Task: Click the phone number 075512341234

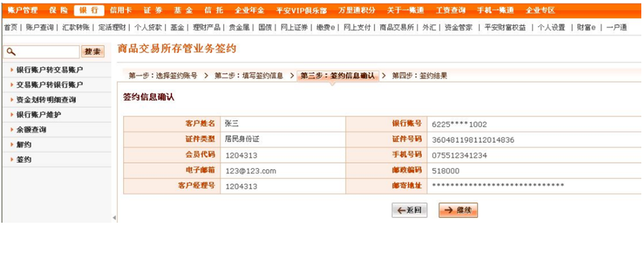Action: pos(460,156)
